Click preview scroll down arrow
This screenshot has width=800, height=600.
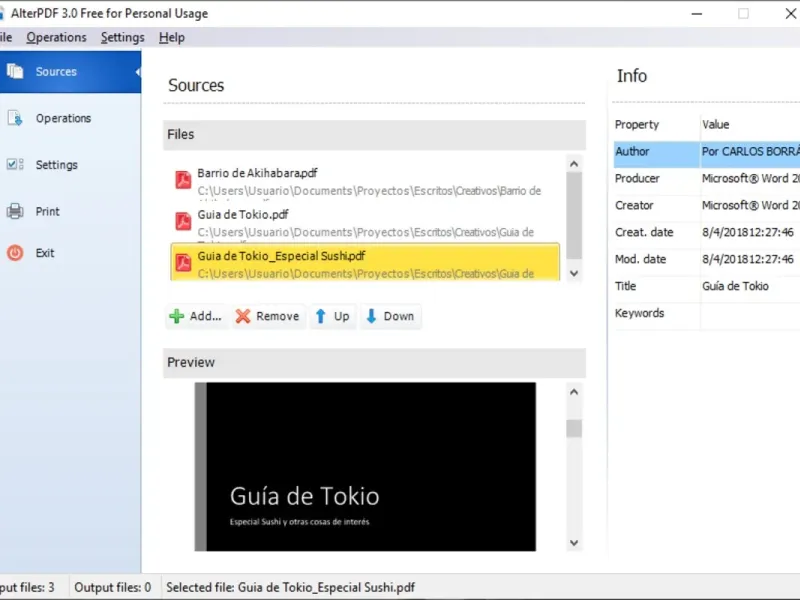[574, 542]
